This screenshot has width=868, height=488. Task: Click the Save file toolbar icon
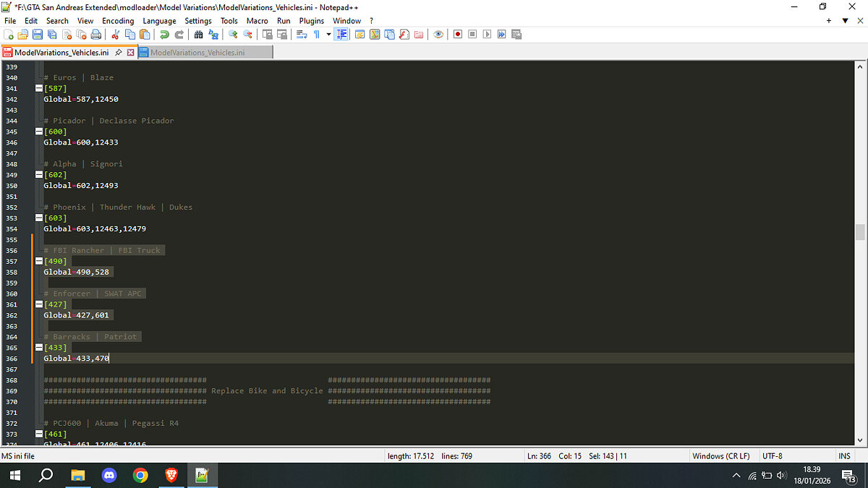coord(37,34)
